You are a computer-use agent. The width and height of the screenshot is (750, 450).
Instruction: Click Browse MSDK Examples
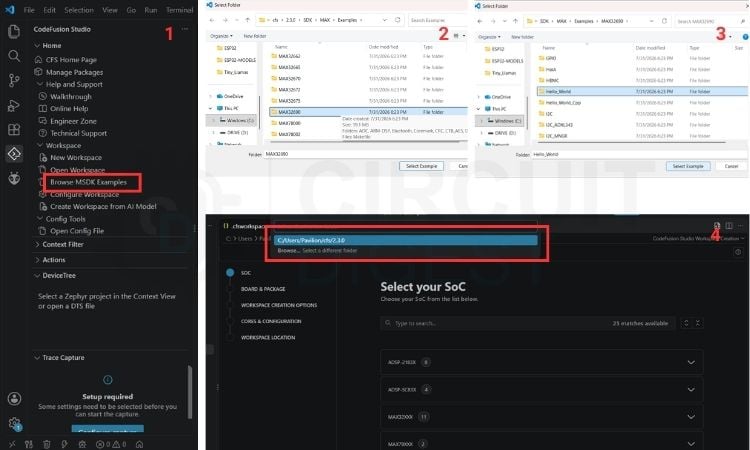pos(88,182)
